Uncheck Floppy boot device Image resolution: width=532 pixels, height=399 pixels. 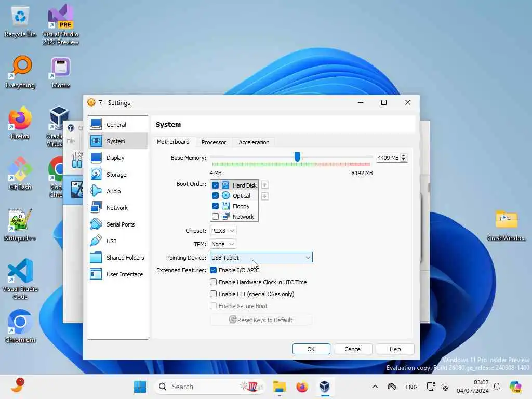(x=215, y=206)
